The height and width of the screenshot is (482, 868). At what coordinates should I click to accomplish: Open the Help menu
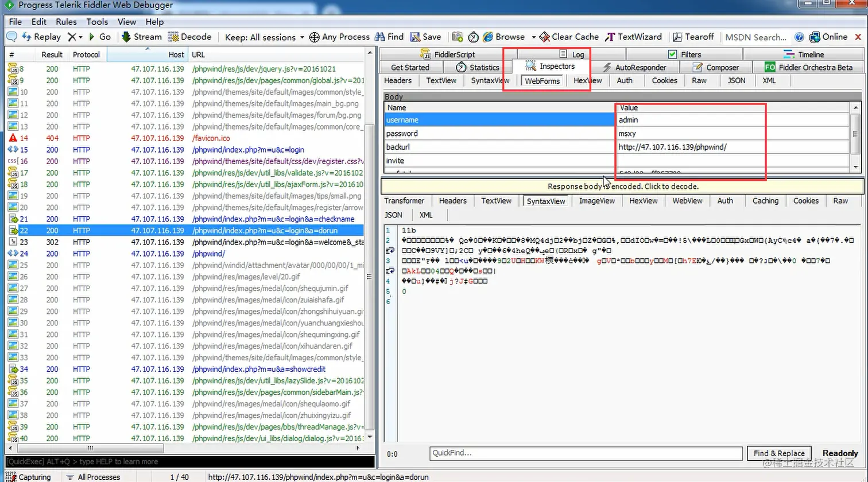[154, 22]
